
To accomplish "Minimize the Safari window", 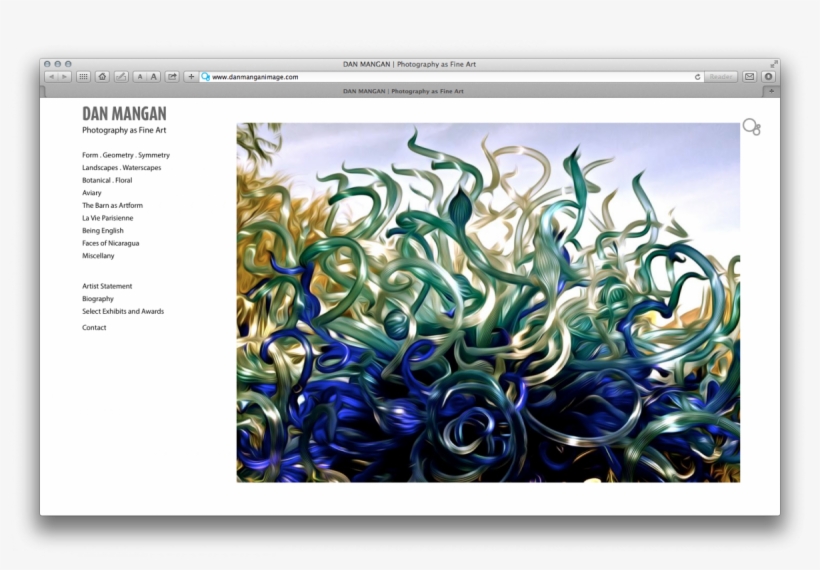I will click(58, 64).
